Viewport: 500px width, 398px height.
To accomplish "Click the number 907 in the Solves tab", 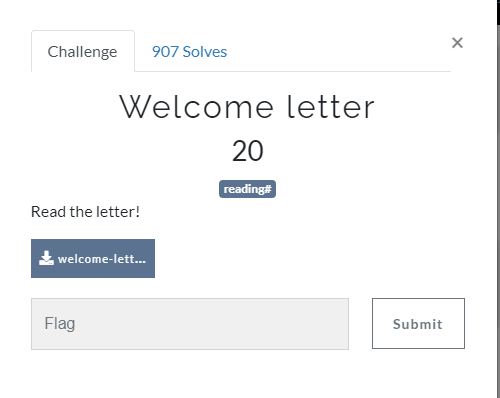I will 165,52.
